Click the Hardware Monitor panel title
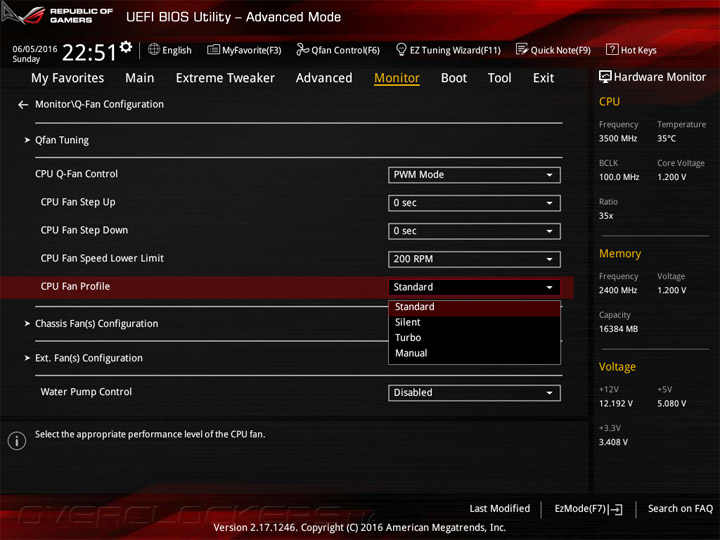This screenshot has width=720, height=540. tap(659, 77)
